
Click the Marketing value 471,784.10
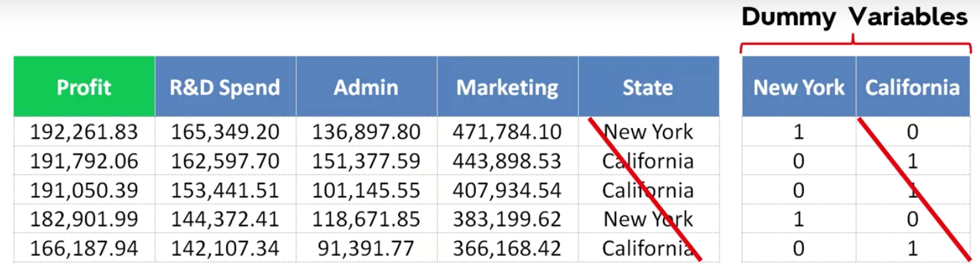coord(508,131)
